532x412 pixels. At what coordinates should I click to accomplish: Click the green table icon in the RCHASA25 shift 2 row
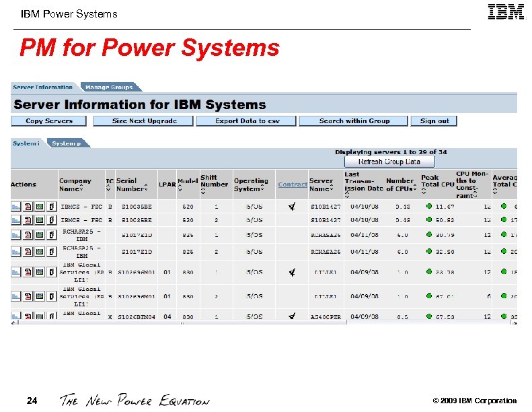point(40,252)
